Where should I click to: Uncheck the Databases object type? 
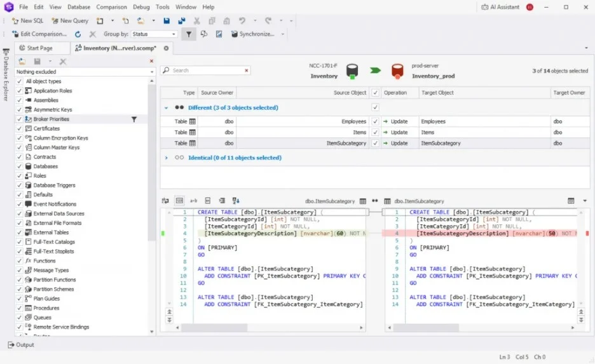(19, 166)
